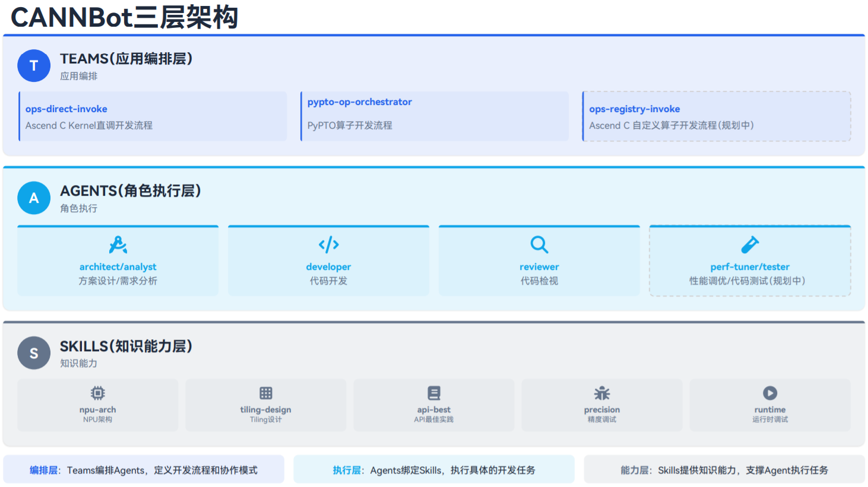Click the text "性能调优/代码测试(规划中)"
This screenshot has height=487, width=868.
747,281
